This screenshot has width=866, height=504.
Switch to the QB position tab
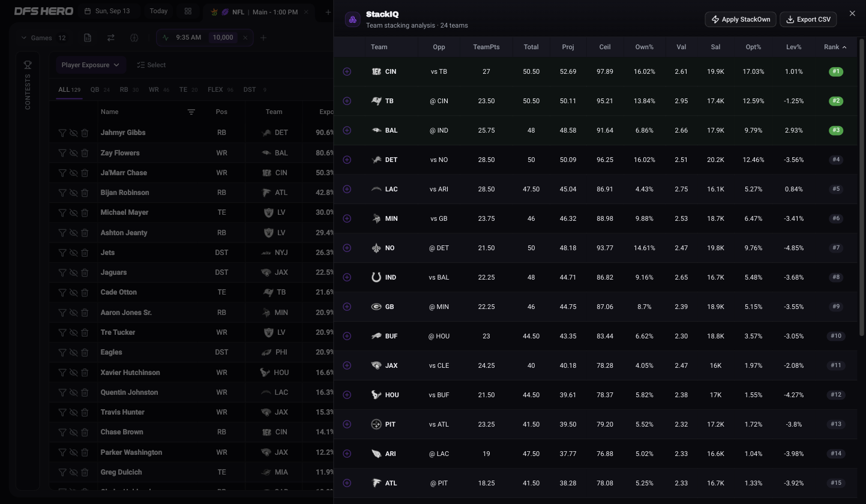pos(100,89)
